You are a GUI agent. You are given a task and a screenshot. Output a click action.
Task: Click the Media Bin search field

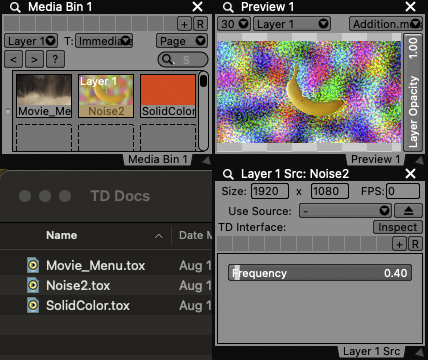pos(183,60)
